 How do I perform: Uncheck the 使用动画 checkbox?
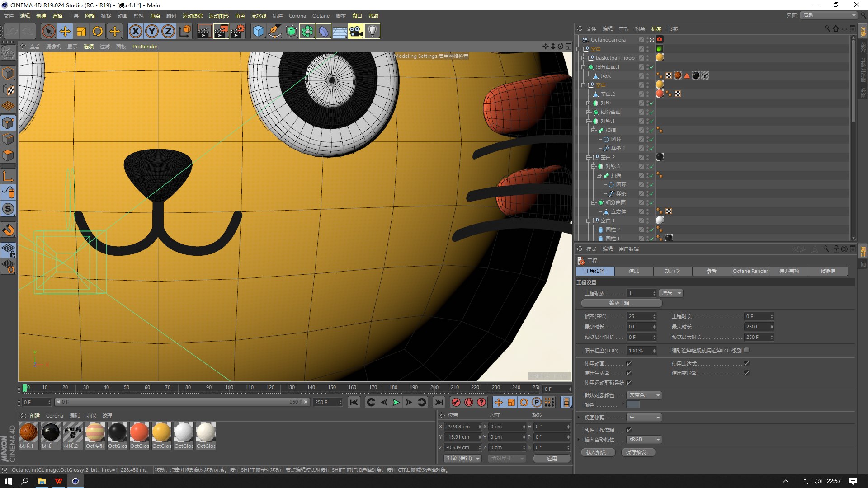(x=629, y=363)
